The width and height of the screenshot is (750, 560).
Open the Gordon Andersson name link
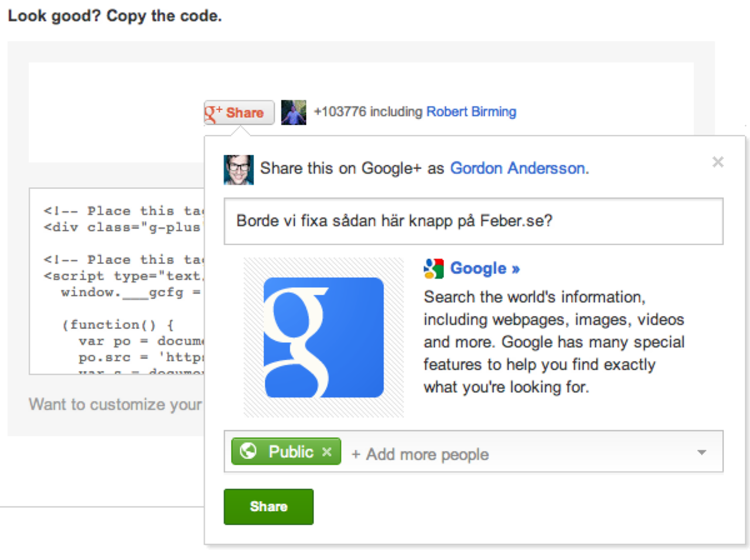coord(518,168)
